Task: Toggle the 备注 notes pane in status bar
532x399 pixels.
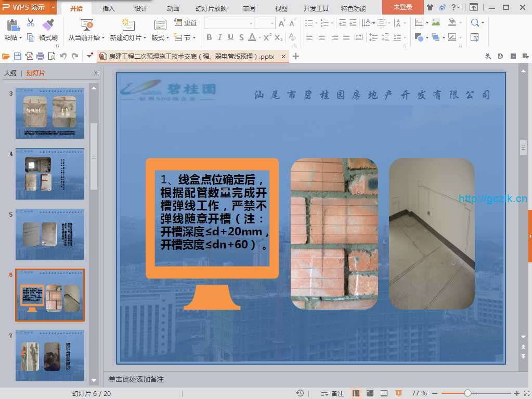Action: (333, 393)
